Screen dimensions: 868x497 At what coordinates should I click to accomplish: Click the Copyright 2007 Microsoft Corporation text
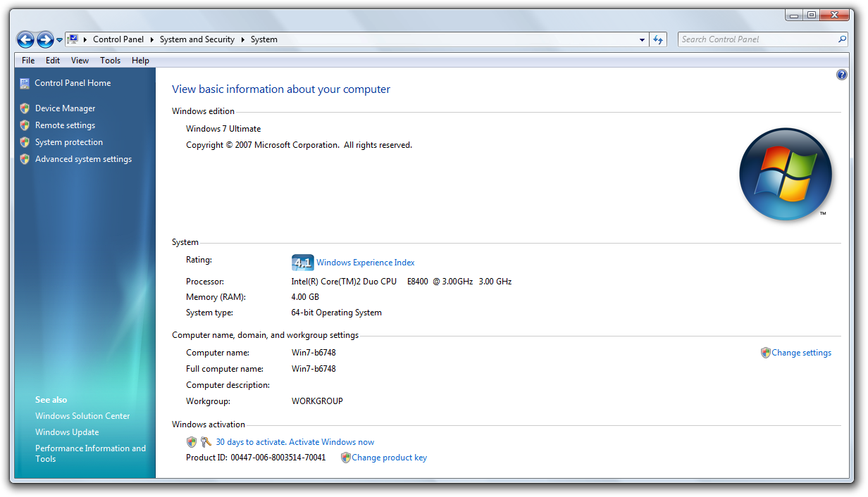[299, 145]
